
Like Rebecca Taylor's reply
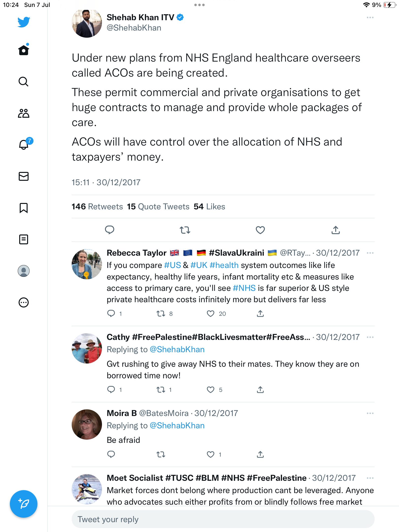click(211, 314)
